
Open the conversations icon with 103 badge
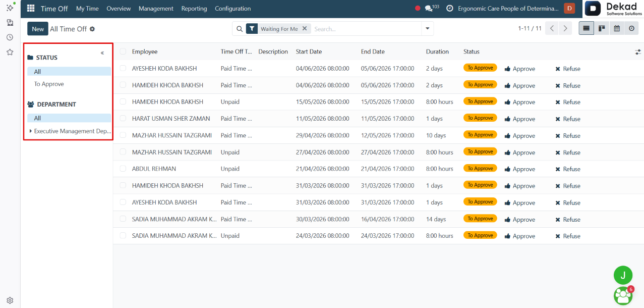coord(429,9)
